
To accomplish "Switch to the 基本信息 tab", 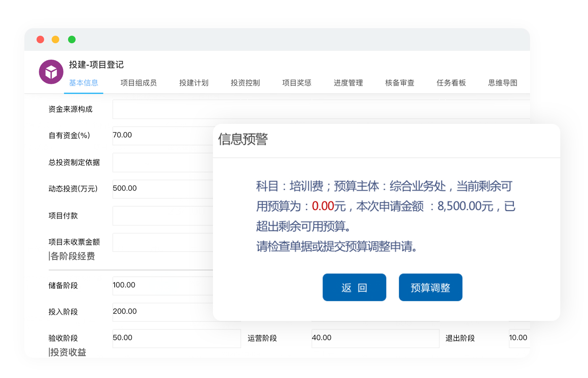I will (x=84, y=83).
